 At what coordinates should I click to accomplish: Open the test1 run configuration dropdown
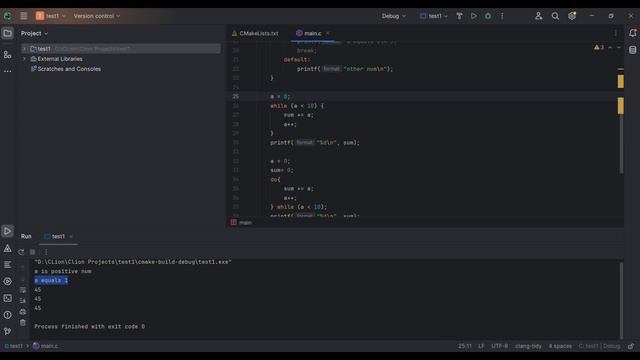pos(433,16)
